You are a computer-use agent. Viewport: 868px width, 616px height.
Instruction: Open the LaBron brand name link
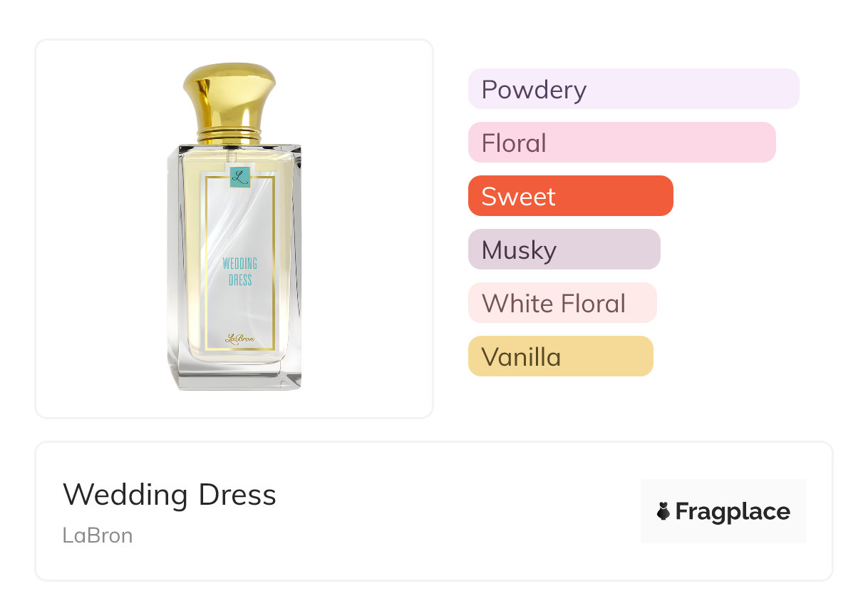pyautogui.click(x=98, y=535)
